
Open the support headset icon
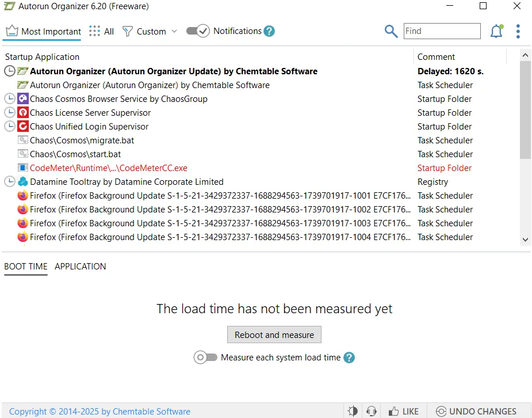pyautogui.click(x=372, y=411)
